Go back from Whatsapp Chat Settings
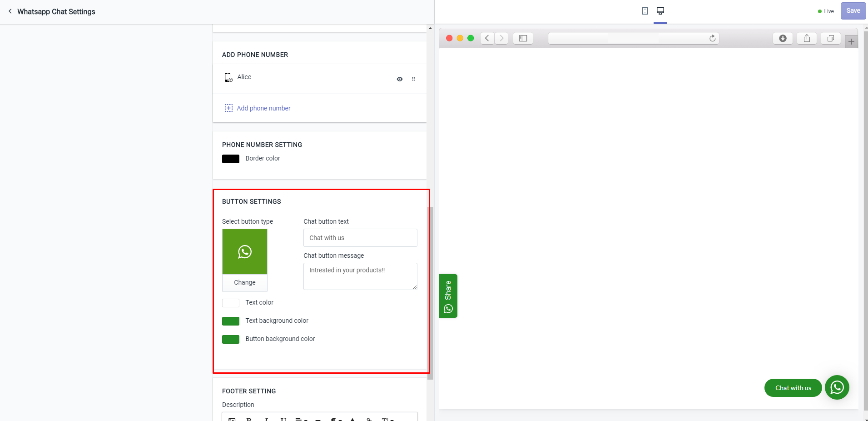The image size is (868, 421). (x=10, y=11)
